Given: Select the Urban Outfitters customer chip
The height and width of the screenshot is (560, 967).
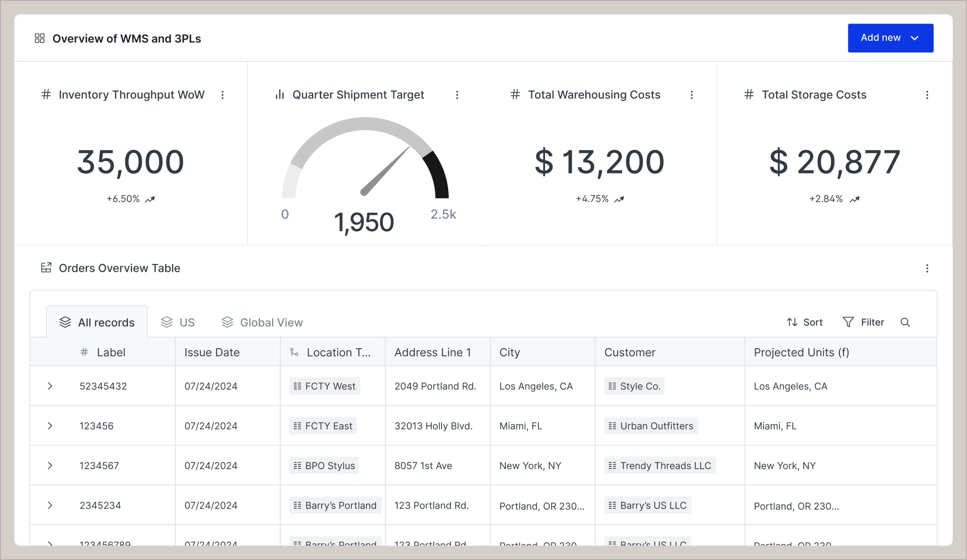Looking at the screenshot, I should (x=650, y=425).
